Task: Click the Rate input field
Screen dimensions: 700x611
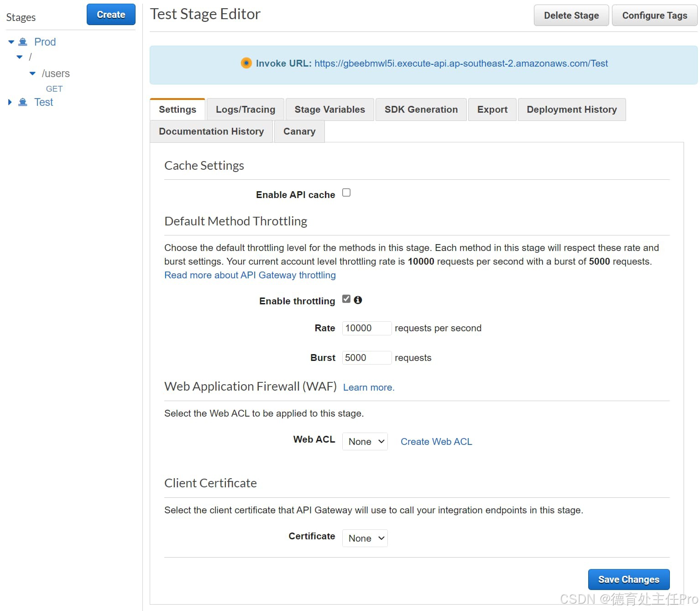Action: (367, 328)
